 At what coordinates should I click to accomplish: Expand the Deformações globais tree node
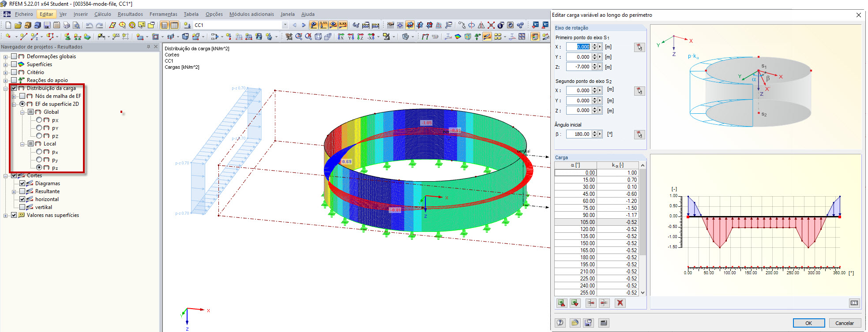(x=5, y=56)
